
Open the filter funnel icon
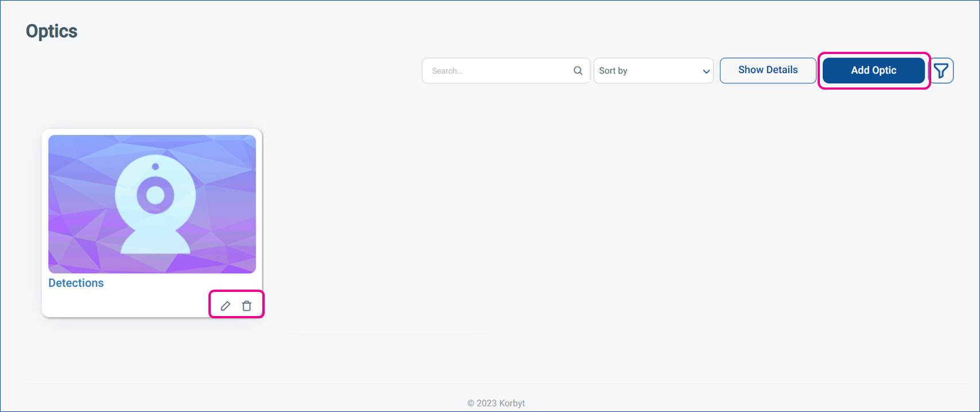pyautogui.click(x=941, y=71)
